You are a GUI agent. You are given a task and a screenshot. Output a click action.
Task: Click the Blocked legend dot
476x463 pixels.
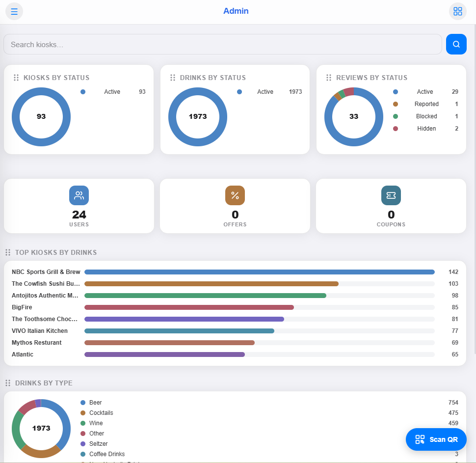(x=396, y=116)
